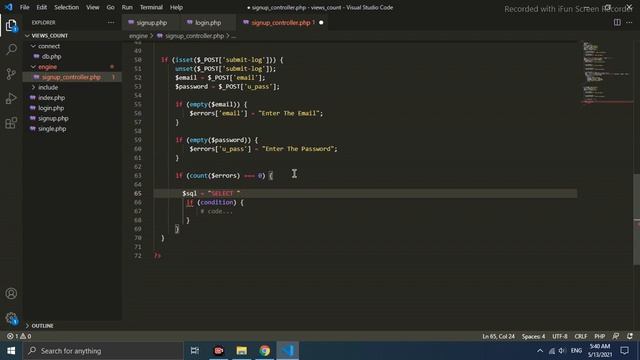Click the VS Code logo icon in title bar
The width and height of the screenshot is (640, 360).
click(9, 7)
